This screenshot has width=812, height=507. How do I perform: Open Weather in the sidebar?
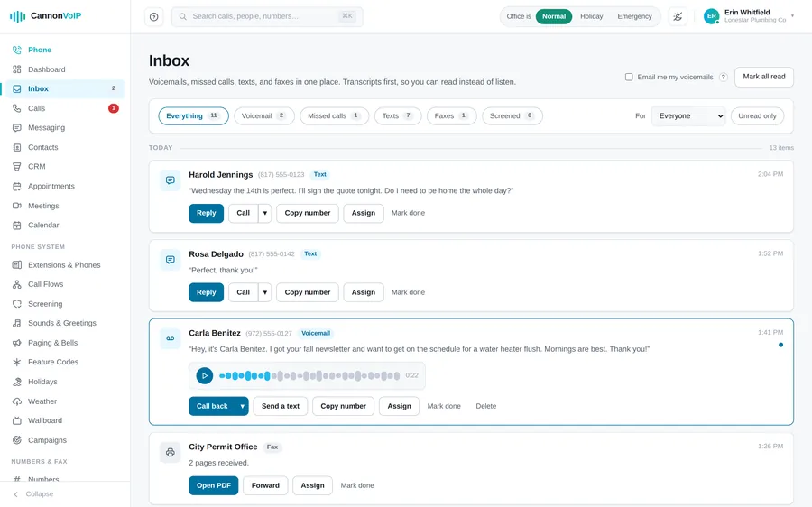point(65,401)
